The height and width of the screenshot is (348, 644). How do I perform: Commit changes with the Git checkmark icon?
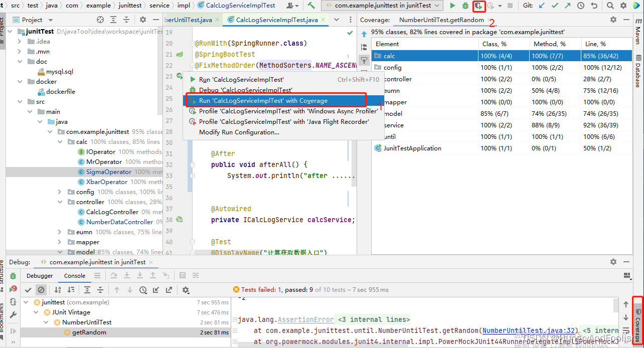pyautogui.click(x=555, y=6)
